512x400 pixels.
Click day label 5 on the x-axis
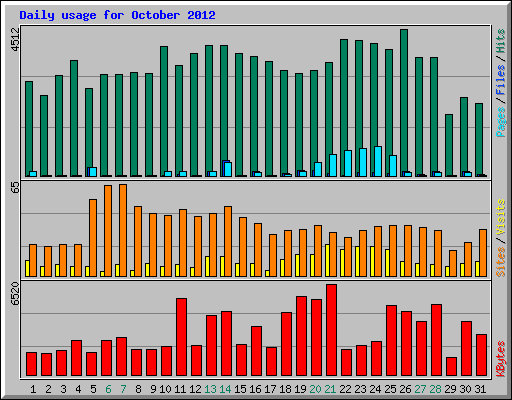(93, 389)
